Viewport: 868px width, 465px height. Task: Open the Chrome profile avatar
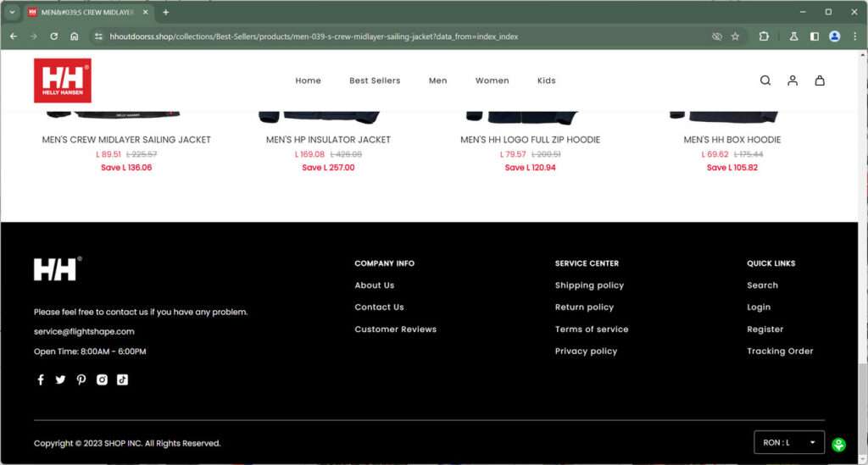[x=835, y=36]
